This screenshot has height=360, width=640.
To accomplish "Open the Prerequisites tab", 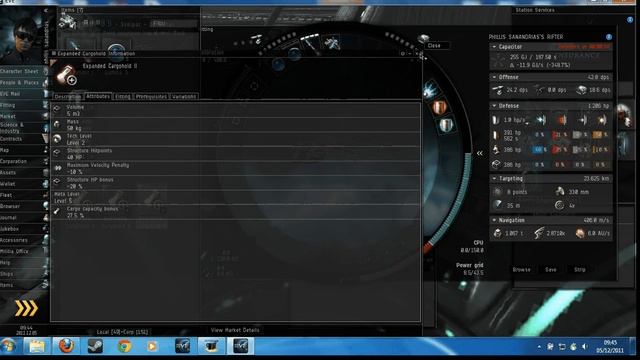I will click(x=151, y=97).
